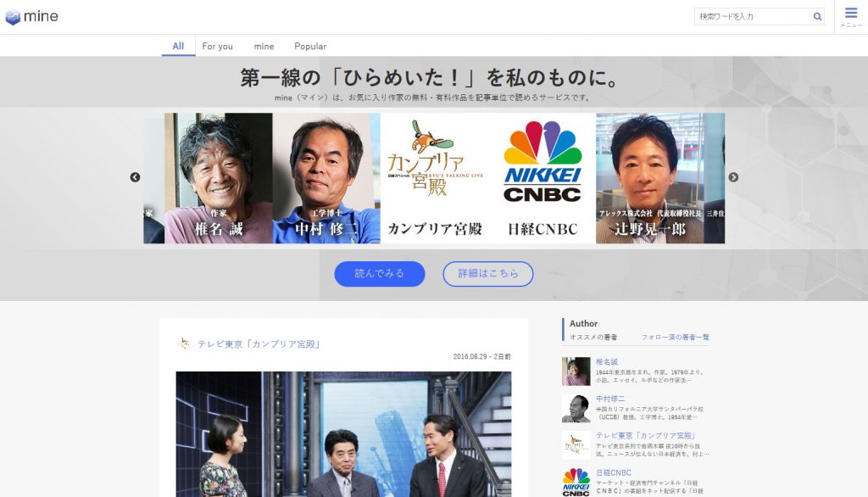Click the オススメの著者 label
The width and height of the screenshot is (868, 497).
tap(593, 337)
